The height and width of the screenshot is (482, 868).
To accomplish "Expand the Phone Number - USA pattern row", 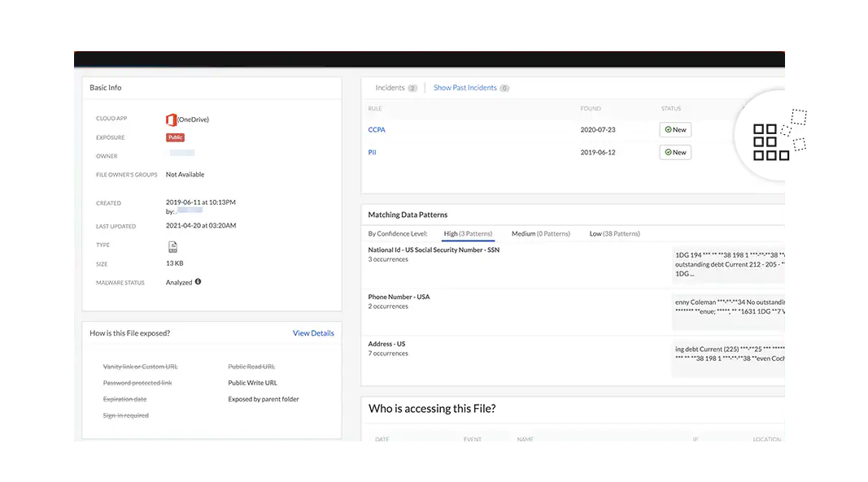I will [399, 297].
